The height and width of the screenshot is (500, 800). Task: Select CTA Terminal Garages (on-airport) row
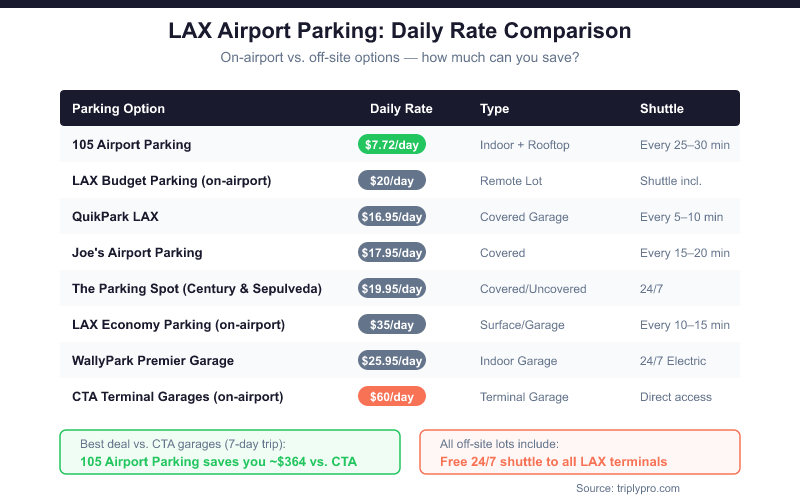(x=178, y=397)
